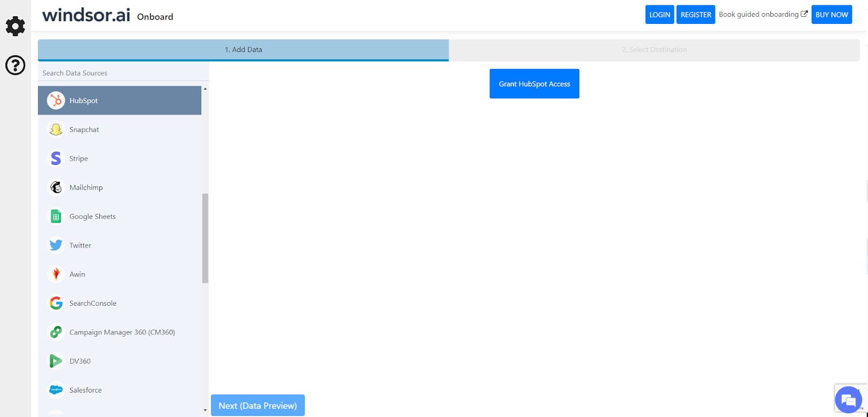Focus the Search Data Sources field
The image size is (868, 417).
click(123, 73)
